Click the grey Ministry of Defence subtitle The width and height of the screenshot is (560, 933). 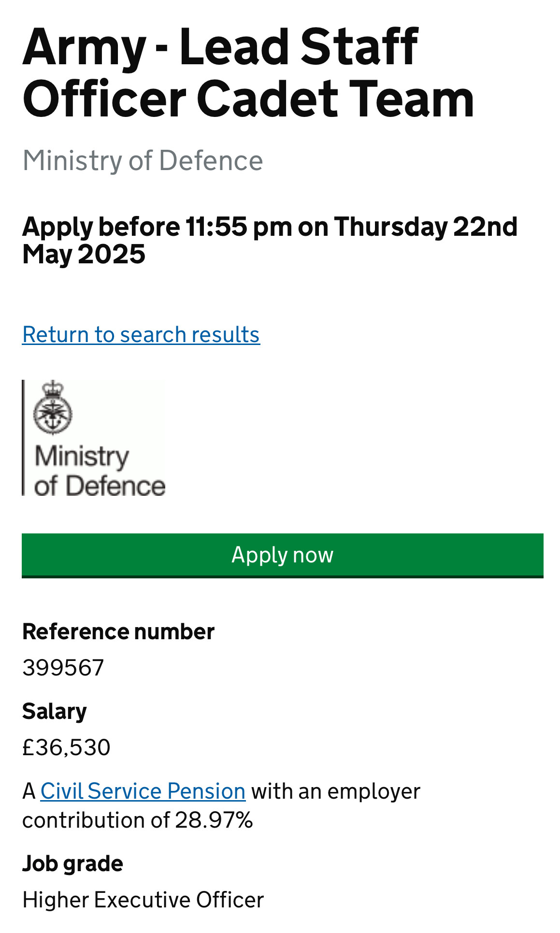(x=143, y=160)
